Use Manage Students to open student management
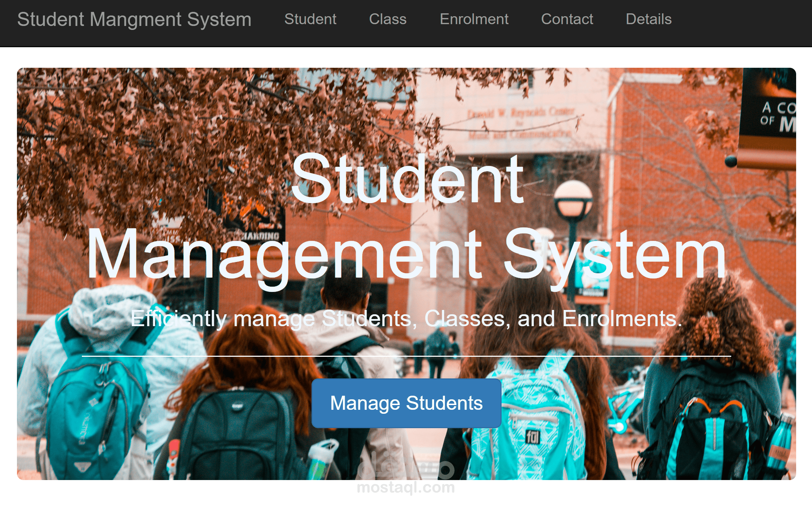The height and width of the screenshot is (506, 812). click(x=406, y=403)
